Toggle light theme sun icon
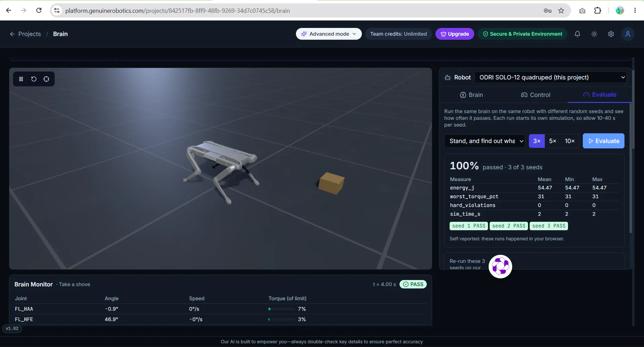Viewport: 644px width, 347px height. (594, 34)
